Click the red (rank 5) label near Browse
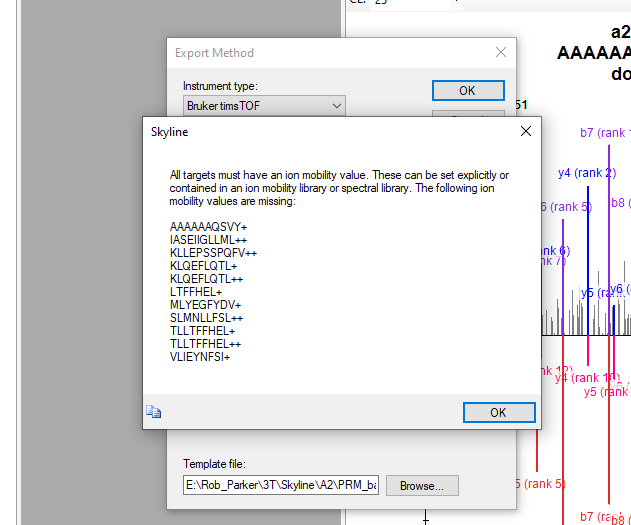This screenshot has width=631, height=525. 539,484
